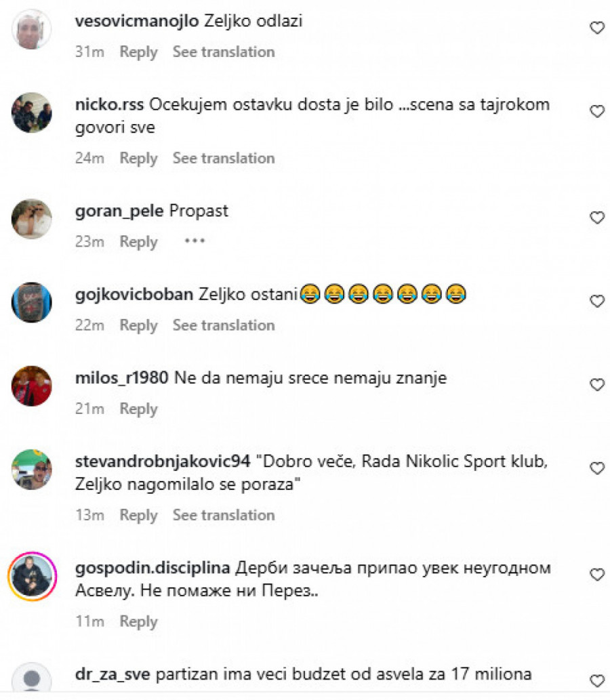Tap heart beside stevandrobnjakovic94 comment
The width and height of the screenshot is (610, 700).
(x=597, y=468)
